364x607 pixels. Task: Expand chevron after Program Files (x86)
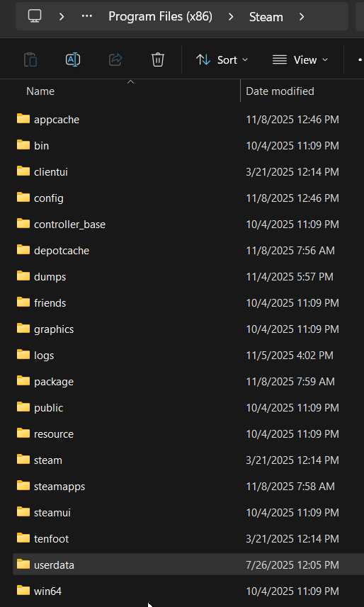pos(231,17)
